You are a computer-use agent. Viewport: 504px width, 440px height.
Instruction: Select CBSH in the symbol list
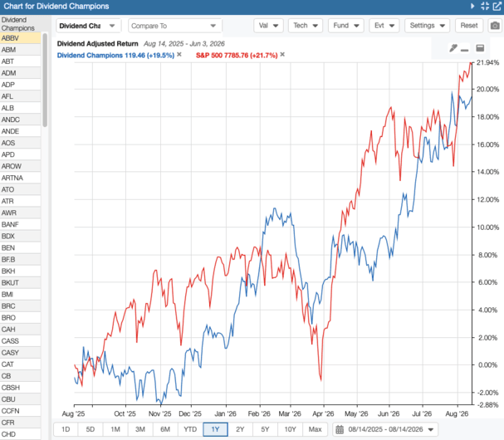click(20, 388)
